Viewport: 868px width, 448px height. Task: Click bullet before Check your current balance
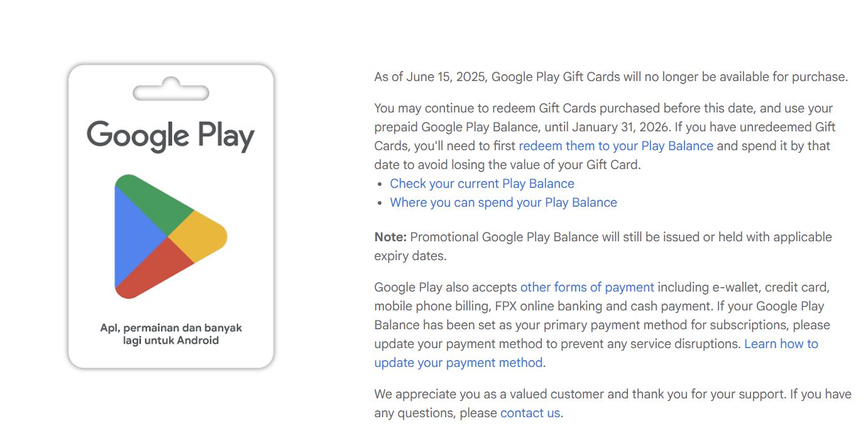pos(379,184)
